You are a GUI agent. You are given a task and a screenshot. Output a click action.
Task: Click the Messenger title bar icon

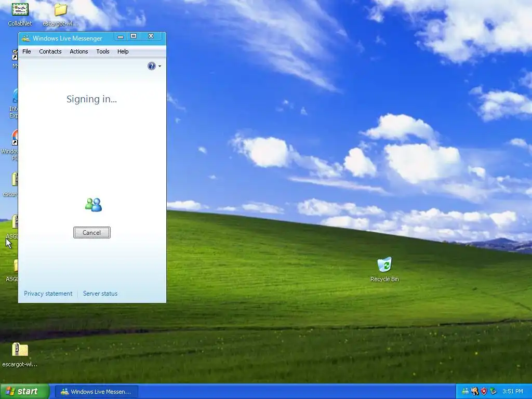[x=26, y=38]
